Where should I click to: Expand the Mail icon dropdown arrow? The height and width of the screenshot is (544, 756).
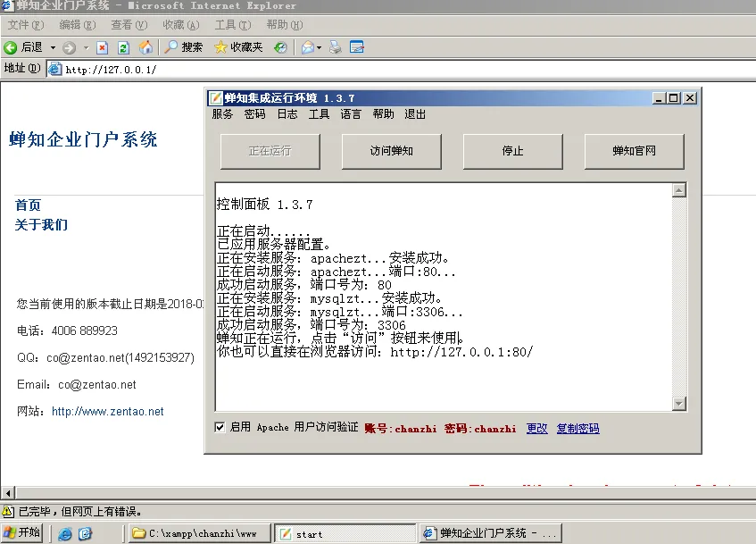[319, 47]
